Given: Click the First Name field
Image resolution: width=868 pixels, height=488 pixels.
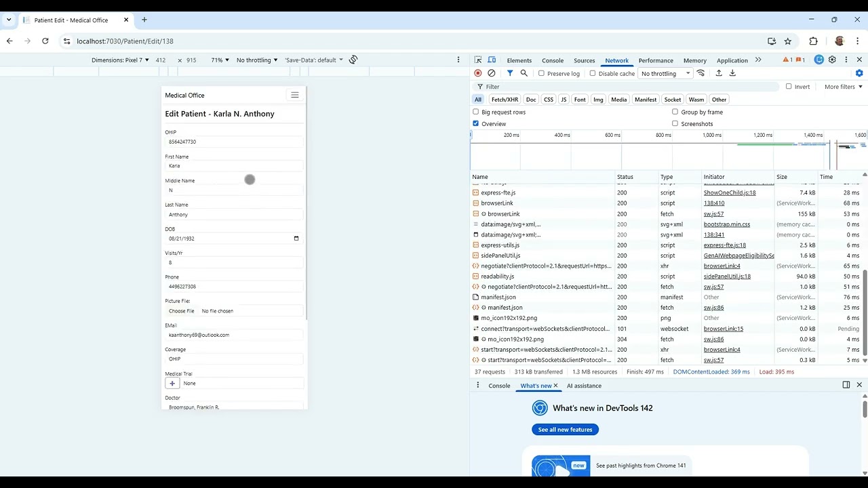Looking at the screenshot, I should (235, 166).
